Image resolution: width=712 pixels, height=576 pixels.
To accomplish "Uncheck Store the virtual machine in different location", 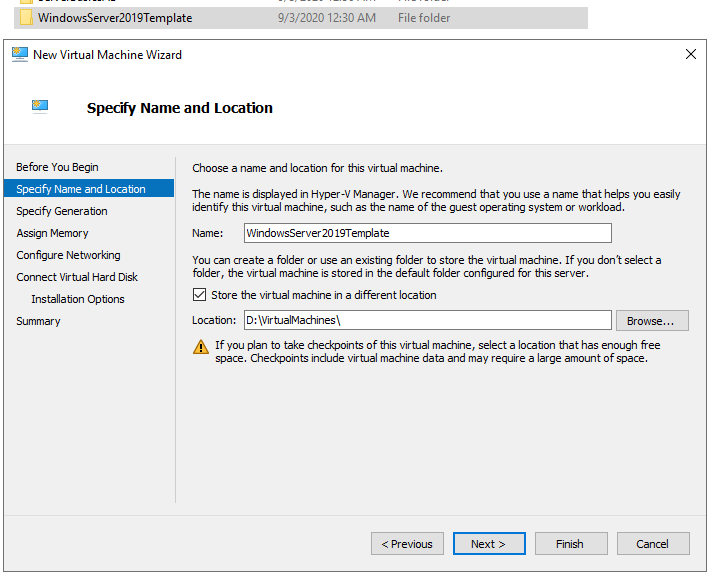I will (199, 295).
